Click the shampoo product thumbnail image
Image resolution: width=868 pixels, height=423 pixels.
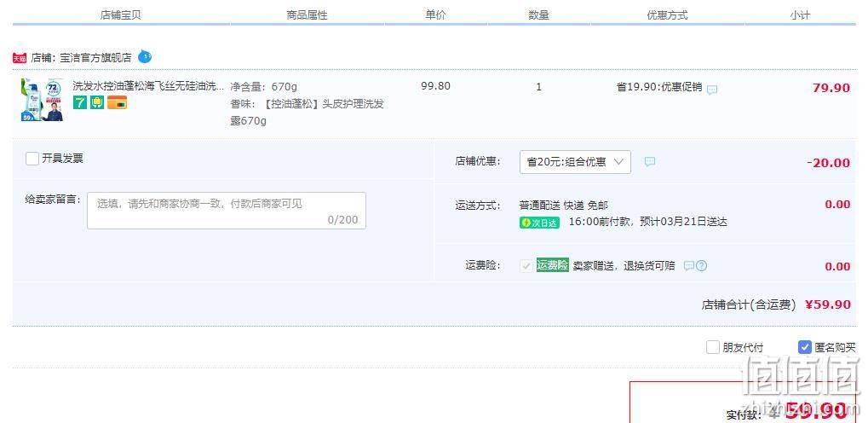coord(42,100)
